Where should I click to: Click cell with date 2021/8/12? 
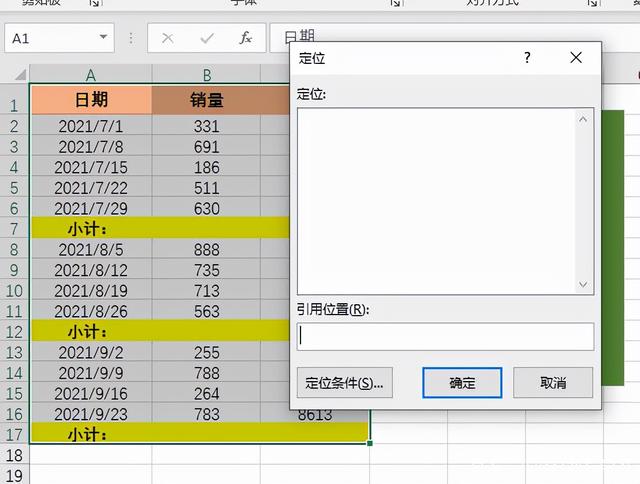(91, 270)
